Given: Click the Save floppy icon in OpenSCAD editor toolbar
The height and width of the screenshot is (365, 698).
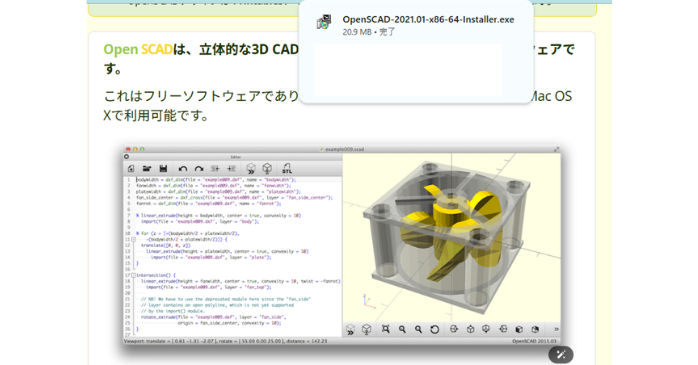Looking at the screenshot, I should point(163,169).
